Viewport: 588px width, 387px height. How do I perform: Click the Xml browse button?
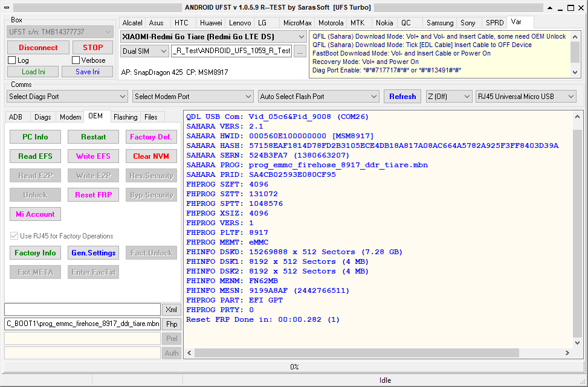(x=172, y=310)
